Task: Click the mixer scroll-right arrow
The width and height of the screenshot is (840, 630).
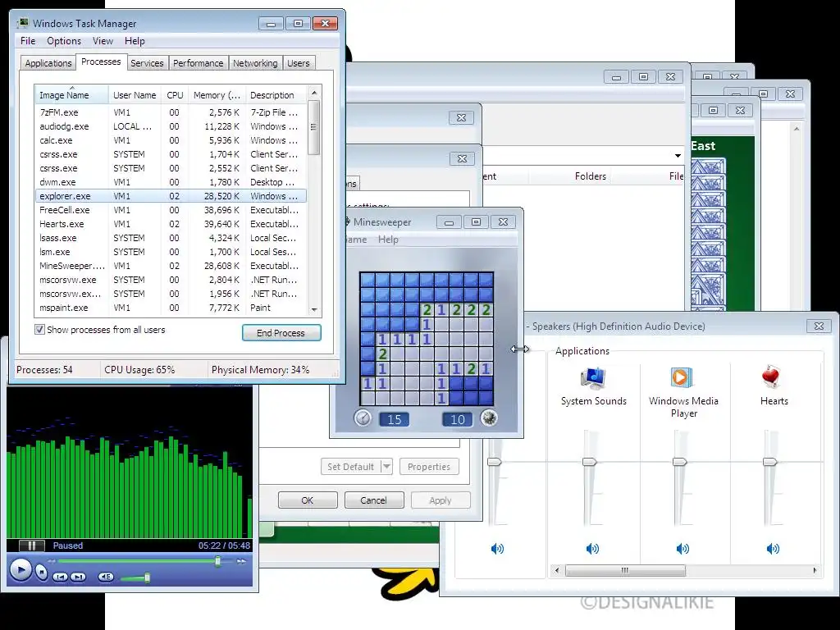Action: (815, 571)
